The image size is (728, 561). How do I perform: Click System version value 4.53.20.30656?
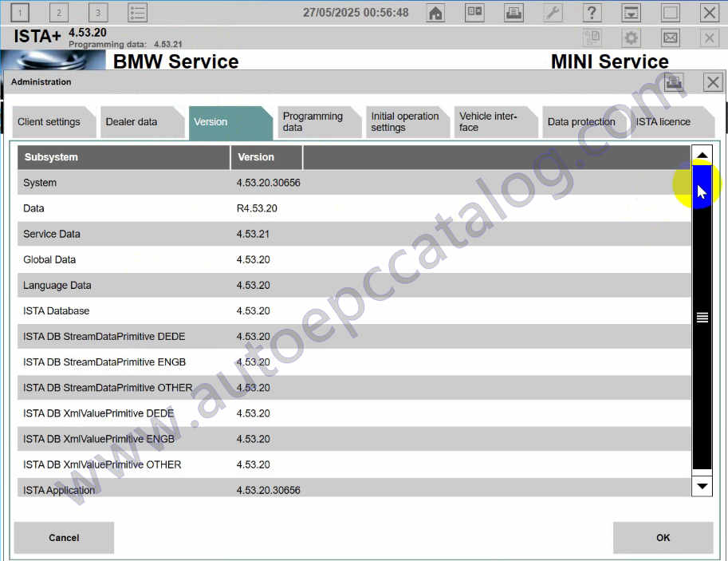[269, 183]
